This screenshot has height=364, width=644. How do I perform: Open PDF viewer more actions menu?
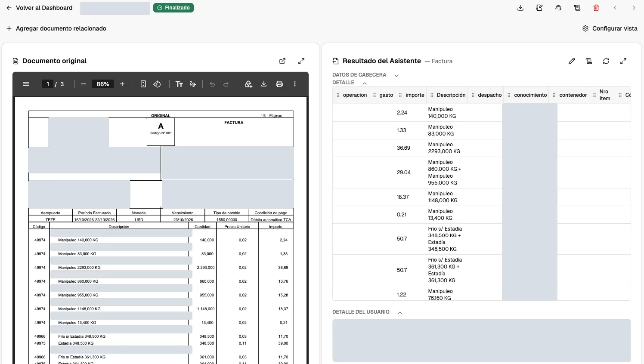295,84
